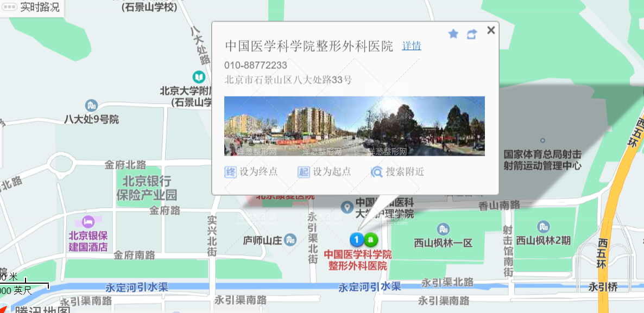
Task: Click address 北京市石景山区八大处路33号
Action: [288, 80]
